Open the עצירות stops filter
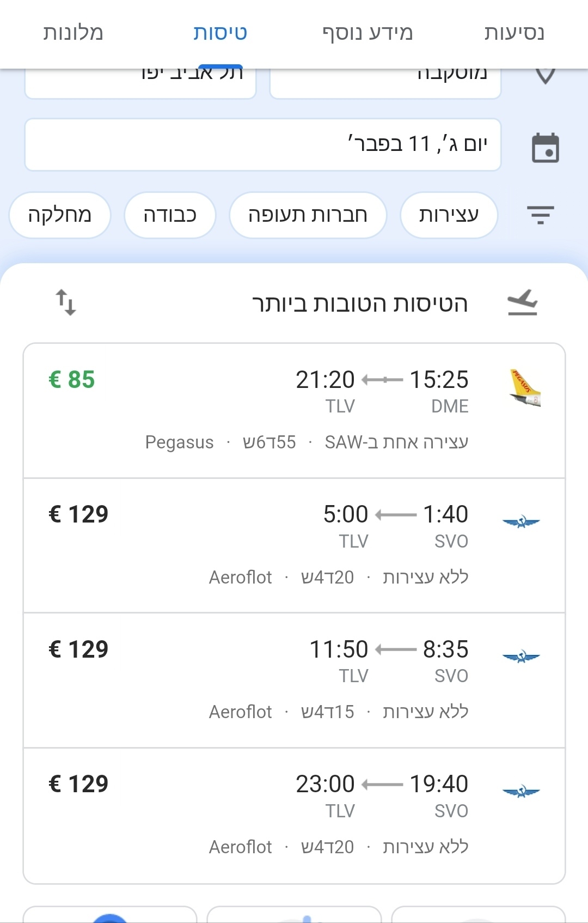This screenshot has height=923, width=588. coord(449,215)
